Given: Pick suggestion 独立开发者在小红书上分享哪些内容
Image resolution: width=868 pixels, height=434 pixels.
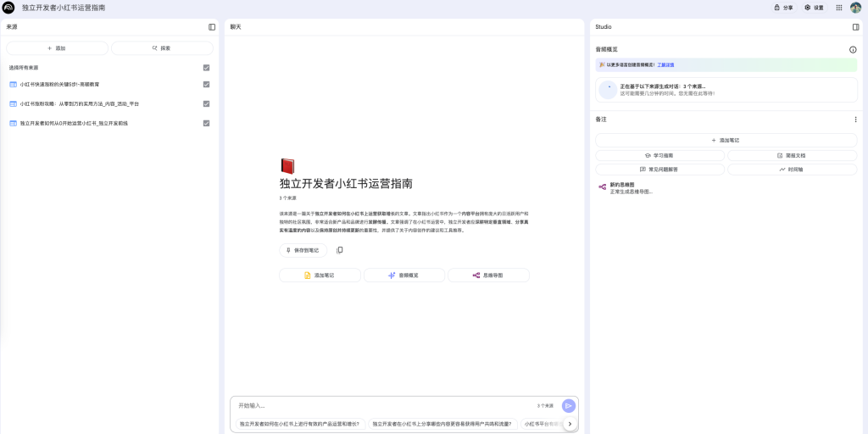Looking at the screenshot, I should coord(442,424).
